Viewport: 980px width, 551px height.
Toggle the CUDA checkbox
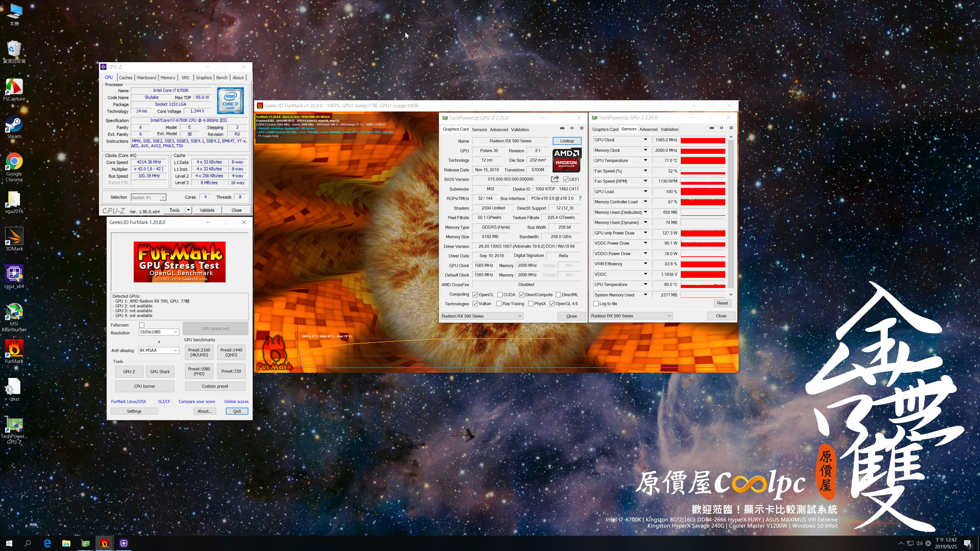click(x=500, y=295)
